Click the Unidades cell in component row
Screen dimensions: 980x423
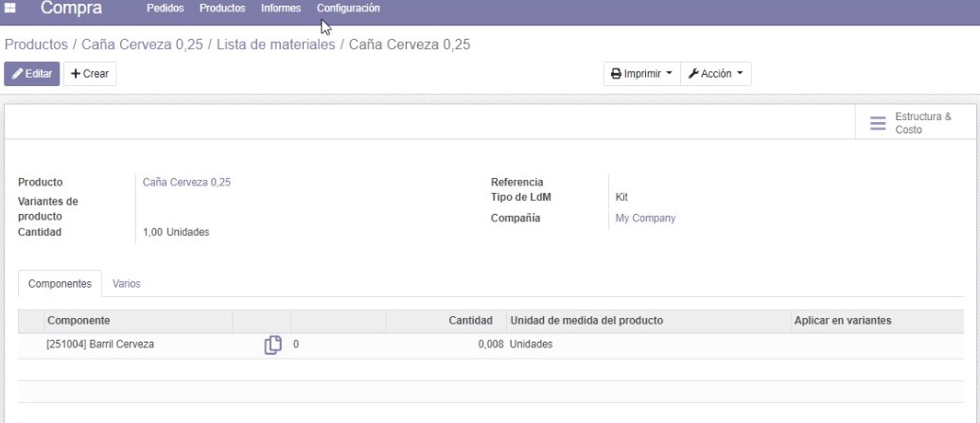coord(532,344)
